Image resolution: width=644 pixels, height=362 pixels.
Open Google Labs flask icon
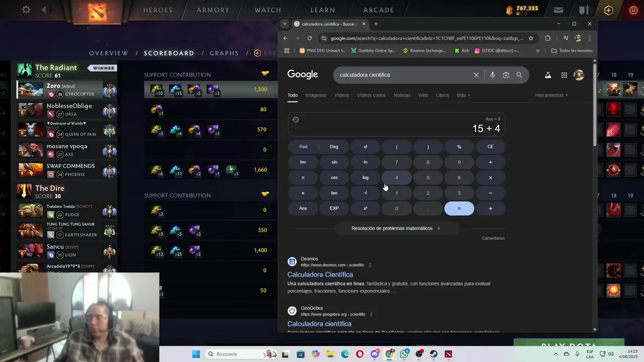pyautogui.click(x=548, y=75)
